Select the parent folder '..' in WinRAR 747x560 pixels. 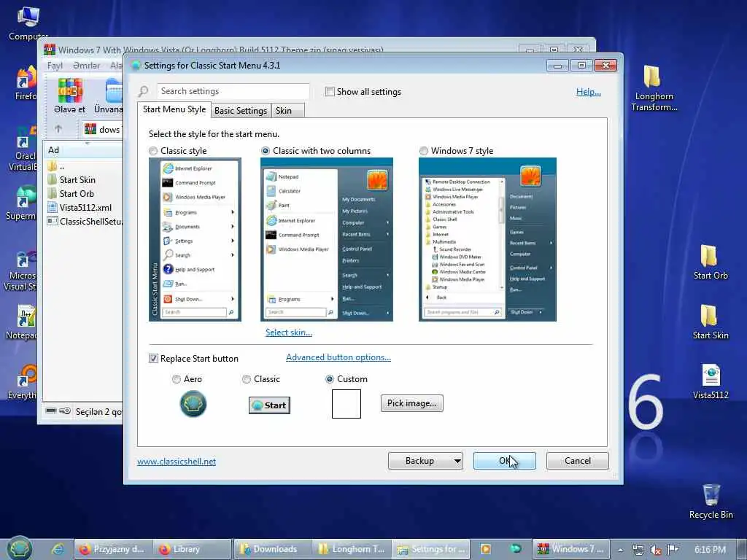56,166
